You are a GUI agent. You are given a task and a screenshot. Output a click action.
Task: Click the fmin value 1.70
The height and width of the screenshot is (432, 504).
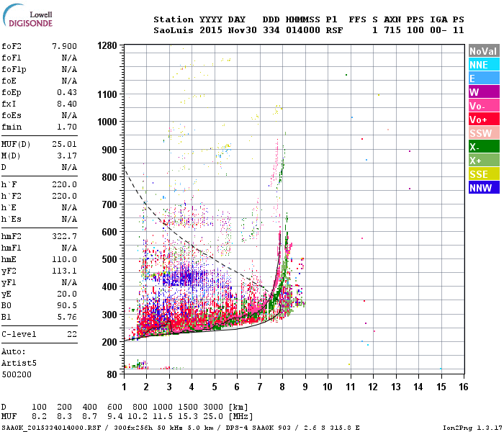[67, 127]
